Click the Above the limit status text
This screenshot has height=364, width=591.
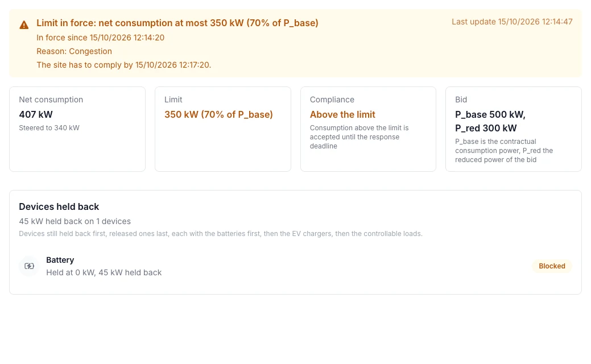pyautogui.click(x=342, y=114)
